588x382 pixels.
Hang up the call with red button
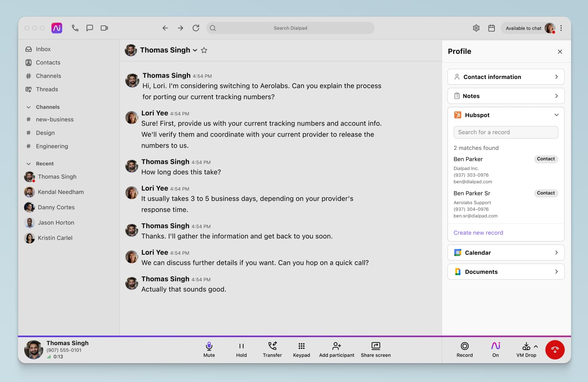click(554, 350)
